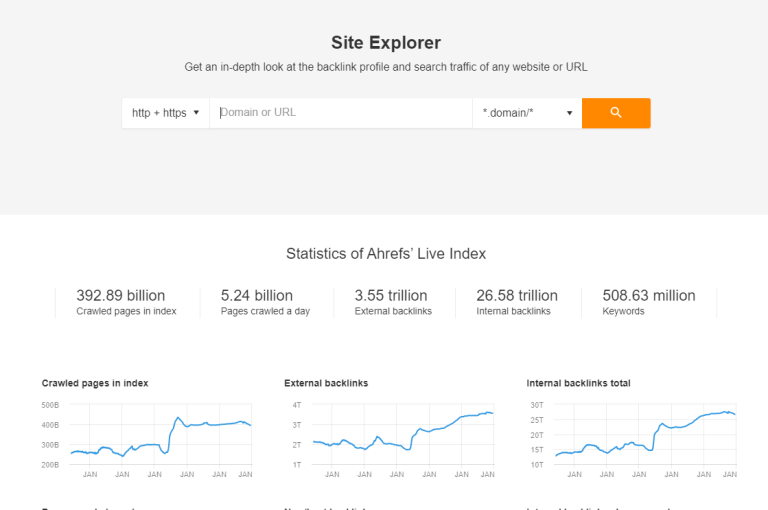Viewport: 768px width, 510px height.
Task: Click the Pages crawled a day label
Action: [x=265, y=311]
